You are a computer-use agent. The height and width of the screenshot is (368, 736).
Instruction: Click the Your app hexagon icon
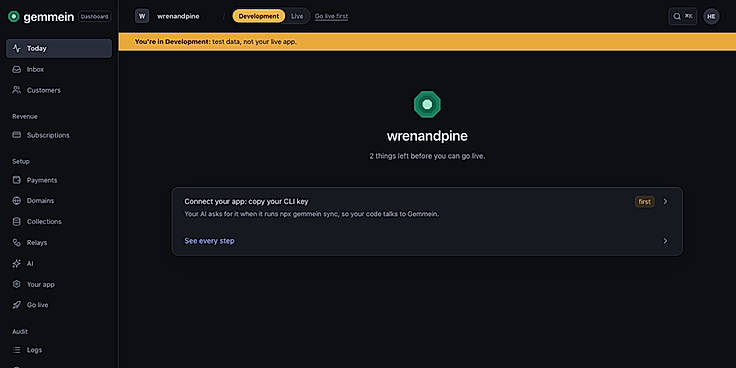pyautogui.click(x=17, y=284)
